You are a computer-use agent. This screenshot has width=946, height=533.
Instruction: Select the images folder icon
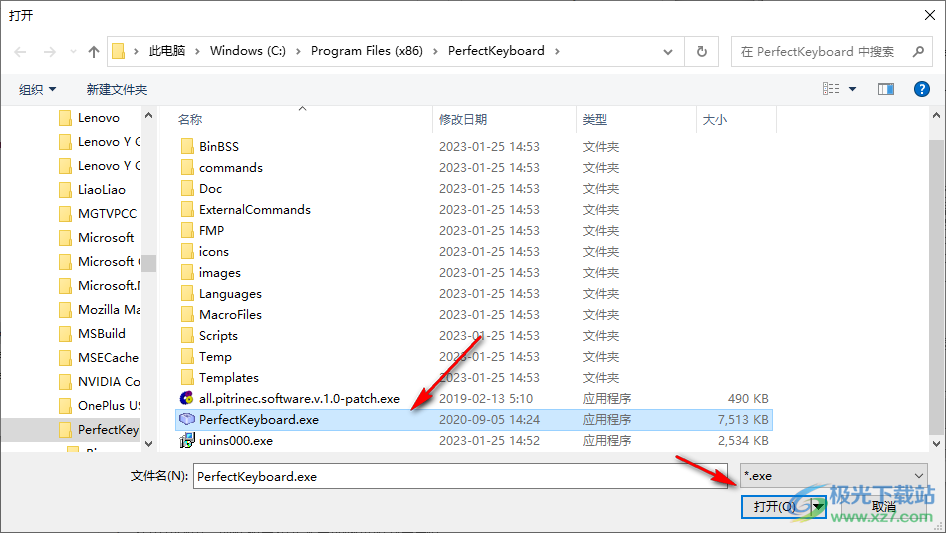pyautogui.click(x=187, y=273)
